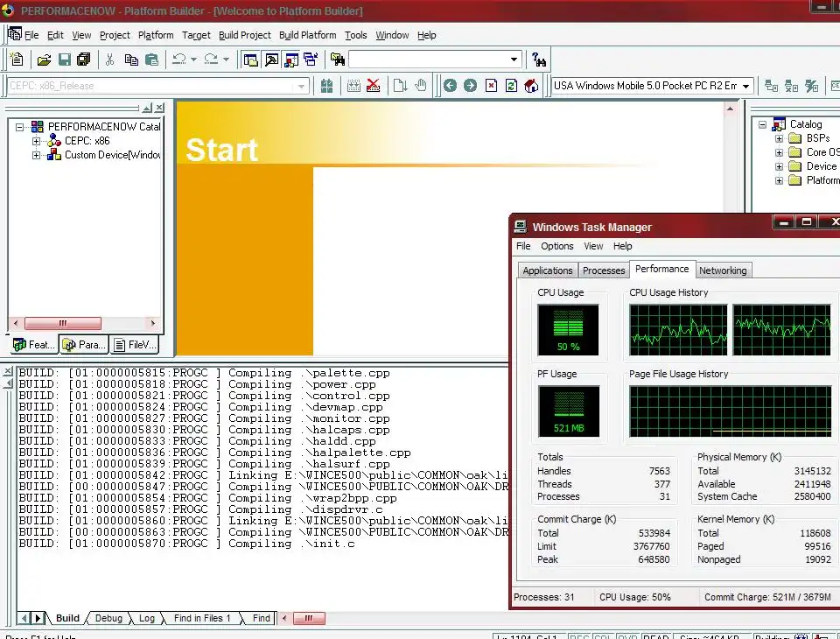Open the Options menu in Task Manager

(556, 246)
